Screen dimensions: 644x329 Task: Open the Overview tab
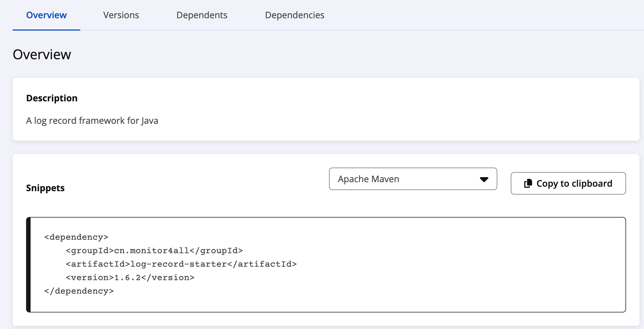(x=46, y=15)
